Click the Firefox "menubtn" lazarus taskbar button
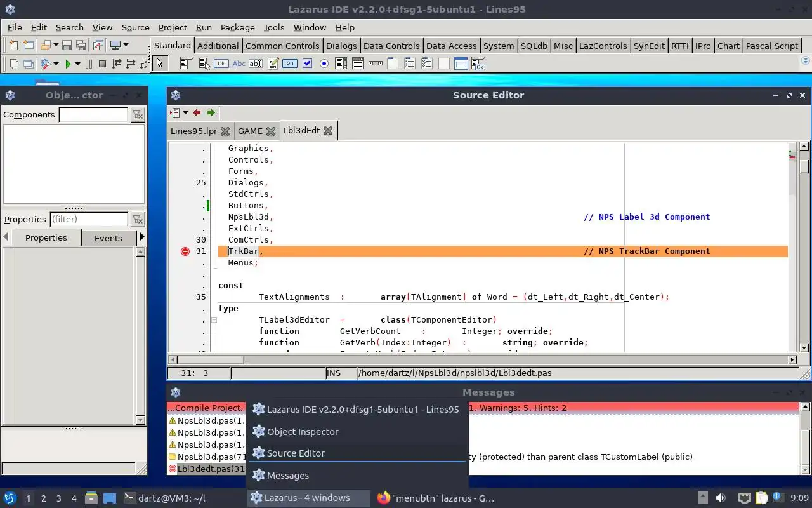 coord(435,498)
